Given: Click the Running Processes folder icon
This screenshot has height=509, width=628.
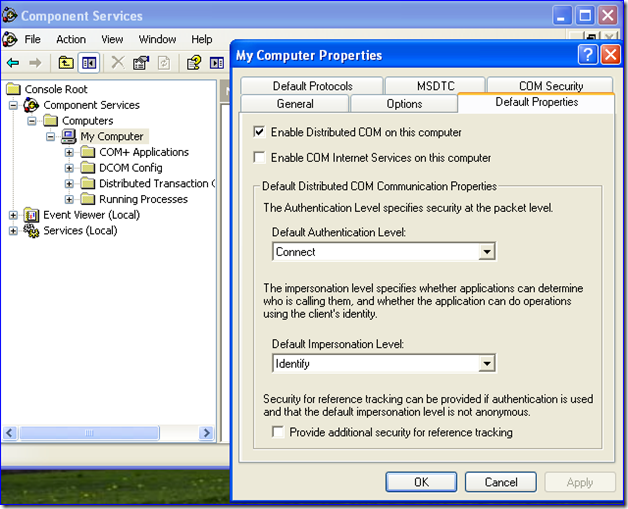Looking at the screenshot, I should (88, 199).
